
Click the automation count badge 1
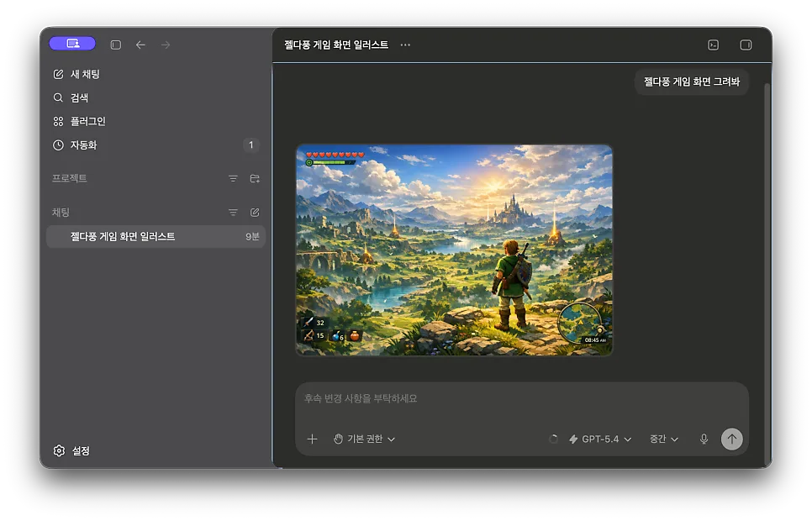point(251,145)
